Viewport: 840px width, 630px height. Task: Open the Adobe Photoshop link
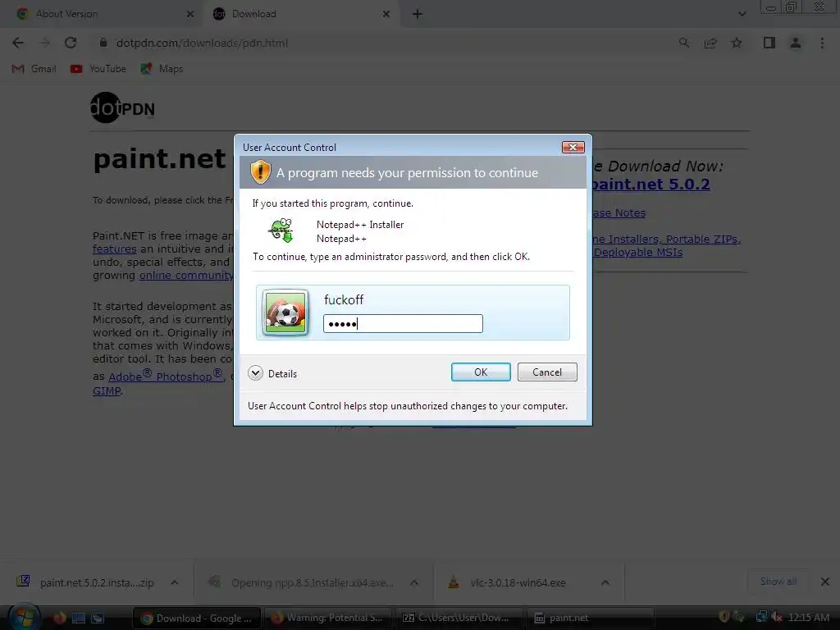(x=166, y=376)
